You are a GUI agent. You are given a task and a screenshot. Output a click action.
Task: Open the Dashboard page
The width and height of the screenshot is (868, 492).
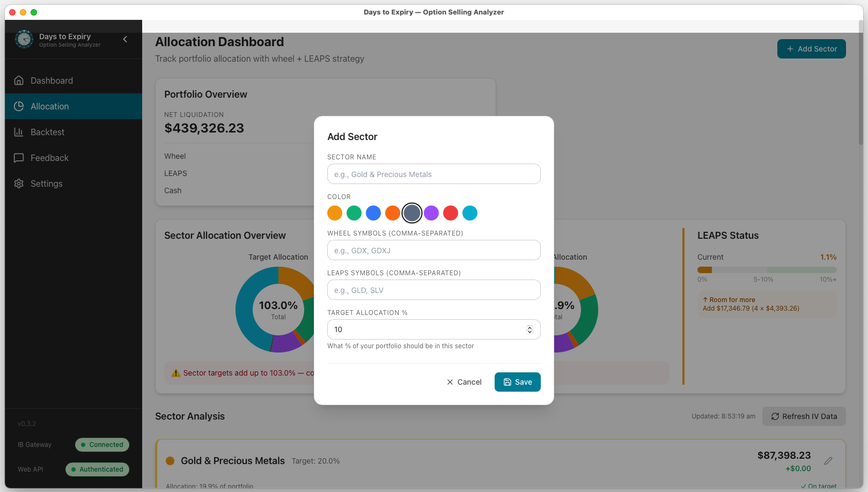[x=52, y=80]
